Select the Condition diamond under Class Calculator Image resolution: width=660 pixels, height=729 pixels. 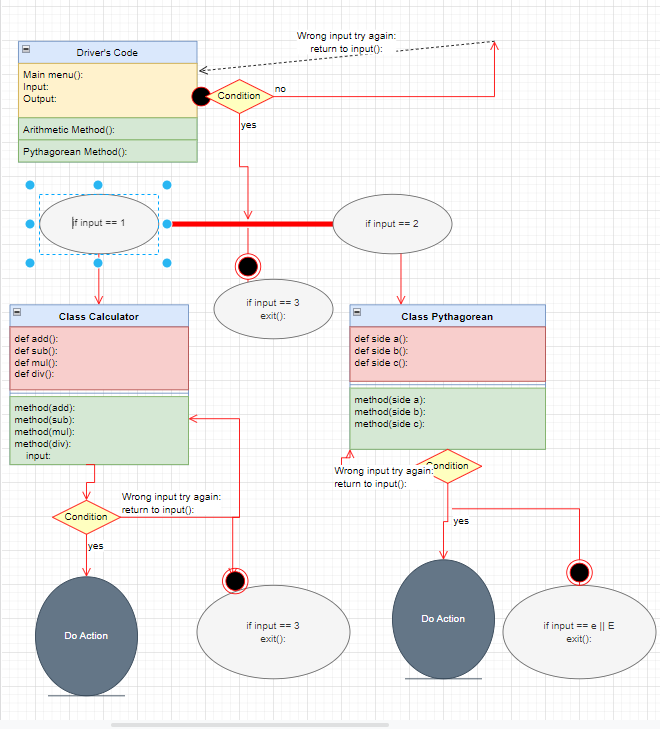[86, 517]
